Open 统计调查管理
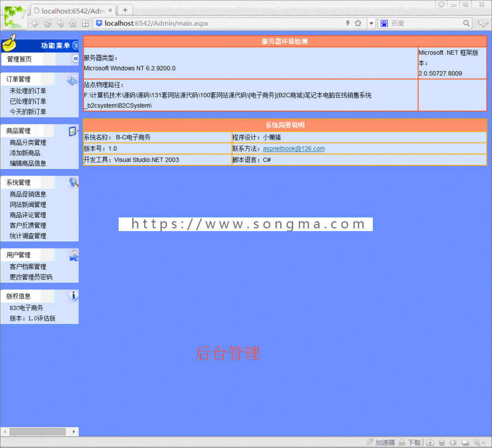Viewport: 492px width, 448px height. point(28,236)
